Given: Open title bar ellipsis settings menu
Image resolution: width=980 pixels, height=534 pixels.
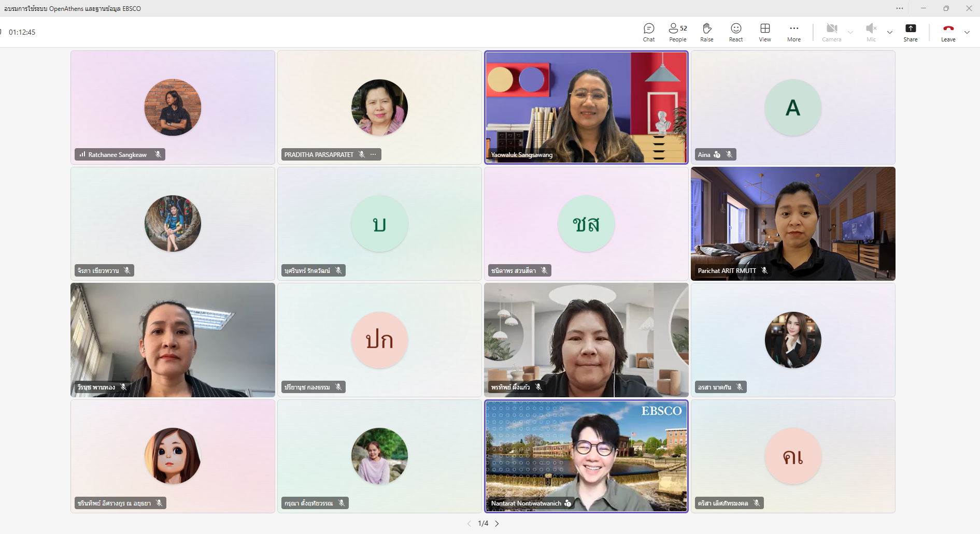Looking at the screenshot, I should 900,8.
